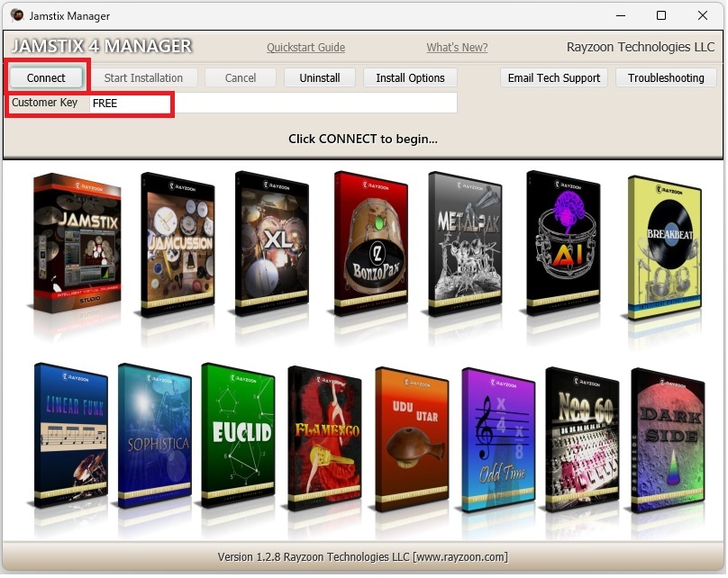Click the MetalPak expansion box

coord(463,241)
